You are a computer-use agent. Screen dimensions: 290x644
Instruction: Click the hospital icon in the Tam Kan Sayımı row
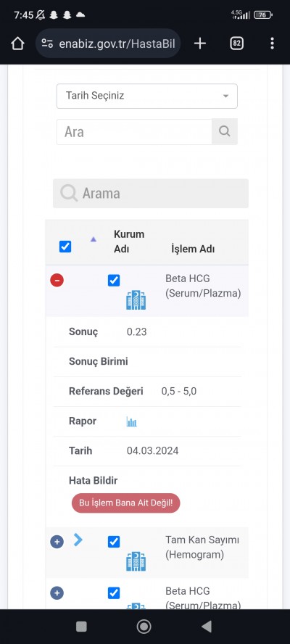click(136, 561)
